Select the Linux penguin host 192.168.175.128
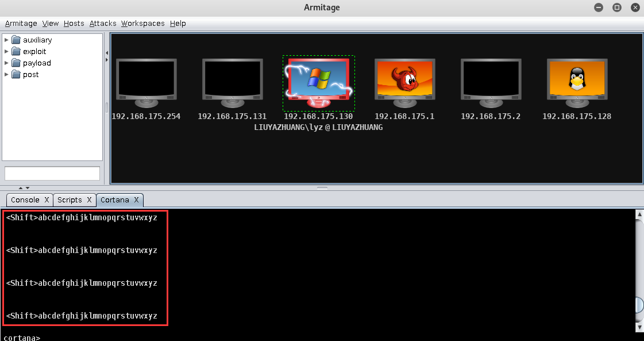This screenshot has width=644, height=341. pos(577,83)
